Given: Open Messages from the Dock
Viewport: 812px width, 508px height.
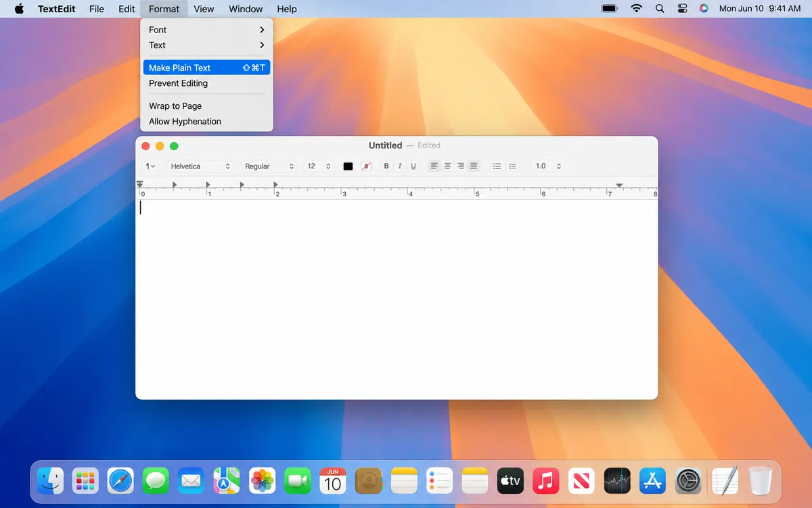Looking at the screenshot, I should pyautogui.click(x=156, y=481).
